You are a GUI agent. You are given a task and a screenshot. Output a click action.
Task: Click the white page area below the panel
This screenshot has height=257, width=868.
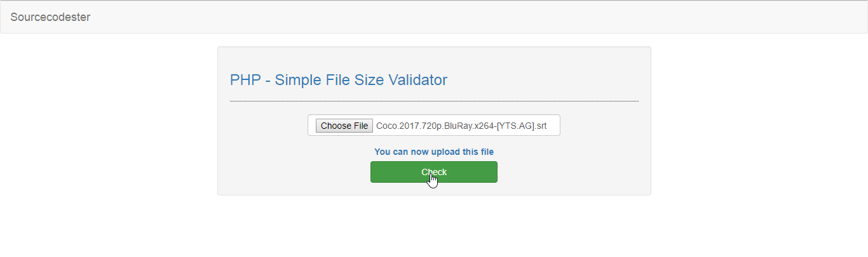pos(433,228)
